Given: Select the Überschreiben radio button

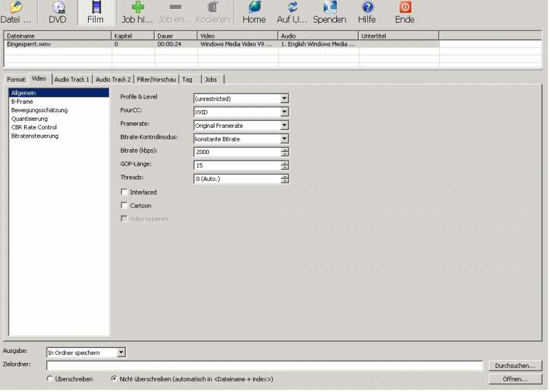Looking at the screenshot, I should pyautogui.click(x=49, y=379).
